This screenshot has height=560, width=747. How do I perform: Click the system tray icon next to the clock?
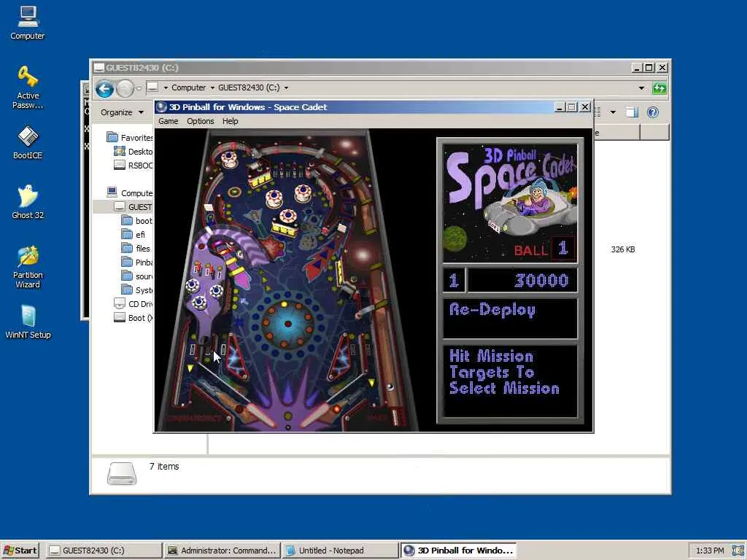(x=738, y=551)
